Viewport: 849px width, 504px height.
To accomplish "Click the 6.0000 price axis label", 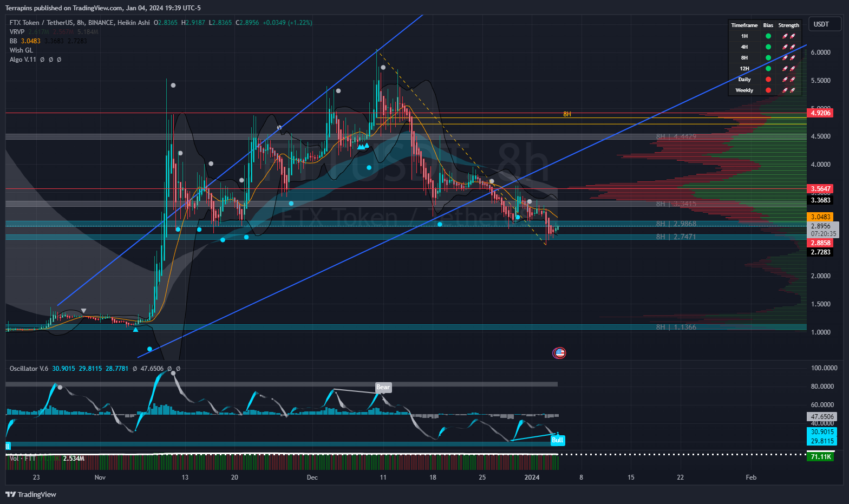I will (820, 53).
